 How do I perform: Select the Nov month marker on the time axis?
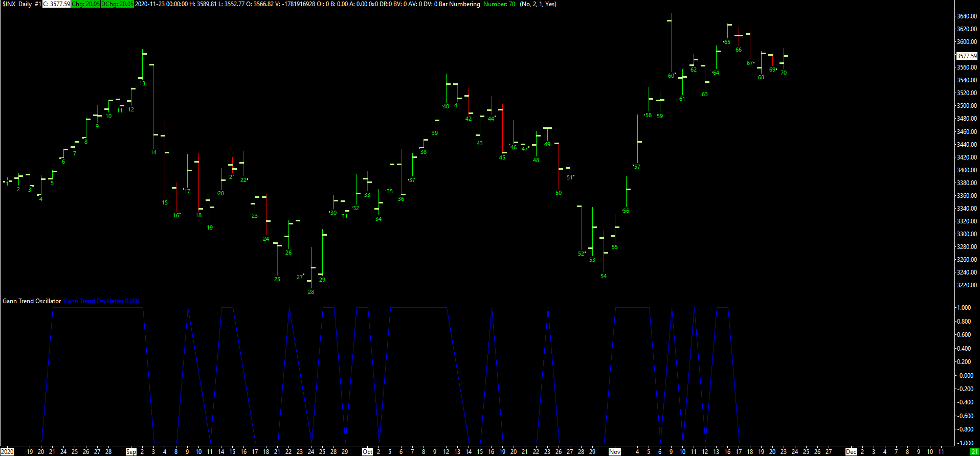(x=615, y=452)
